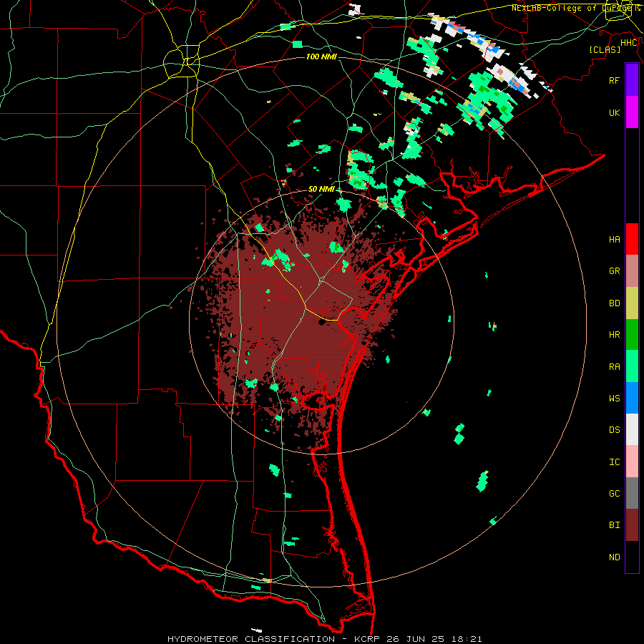
Task: Click the HHC product label
Action: click(629, 43)
